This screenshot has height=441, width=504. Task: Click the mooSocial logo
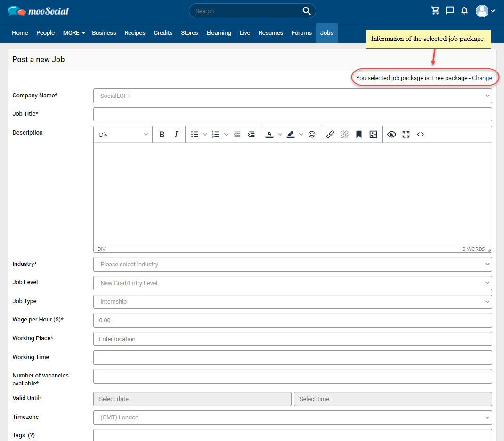coord(38,11)
